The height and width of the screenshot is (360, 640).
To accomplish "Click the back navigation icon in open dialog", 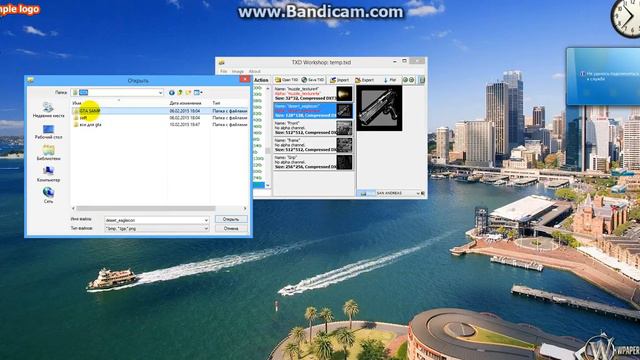I will (x=172, y=93).
